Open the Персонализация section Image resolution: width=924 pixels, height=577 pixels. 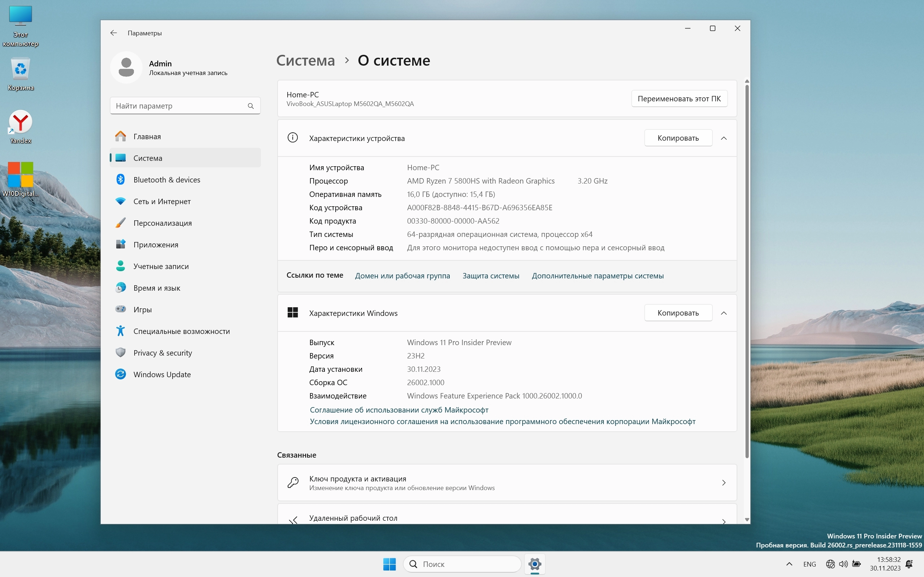(x=162, y=223)
